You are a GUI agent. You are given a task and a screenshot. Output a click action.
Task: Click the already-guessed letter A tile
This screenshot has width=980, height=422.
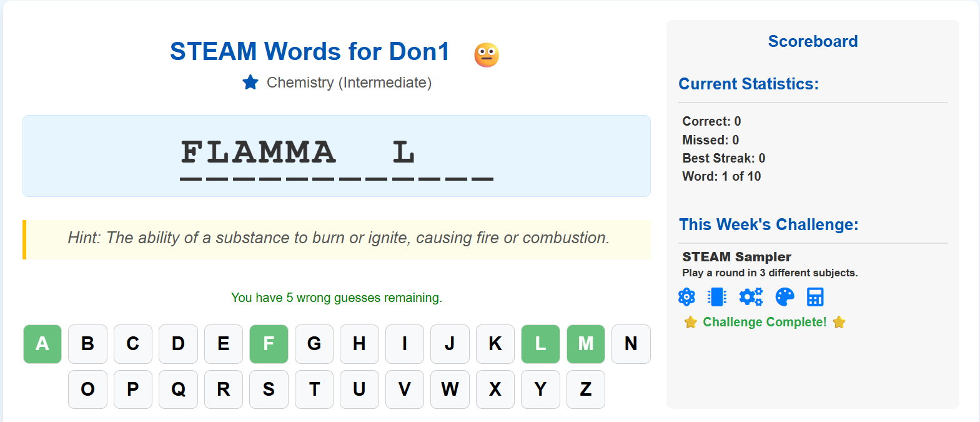click(42, 344)
